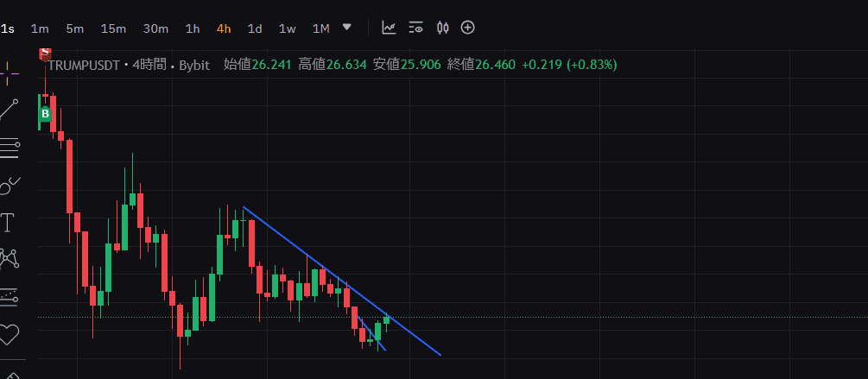This screenshot has width=868, height=379.
Task: Select the trend line drawing tool
Action: (x=9, y=110)
